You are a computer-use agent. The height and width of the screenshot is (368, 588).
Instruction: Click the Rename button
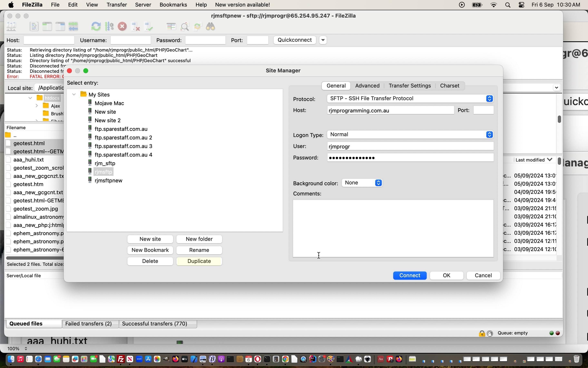[199, 250]
